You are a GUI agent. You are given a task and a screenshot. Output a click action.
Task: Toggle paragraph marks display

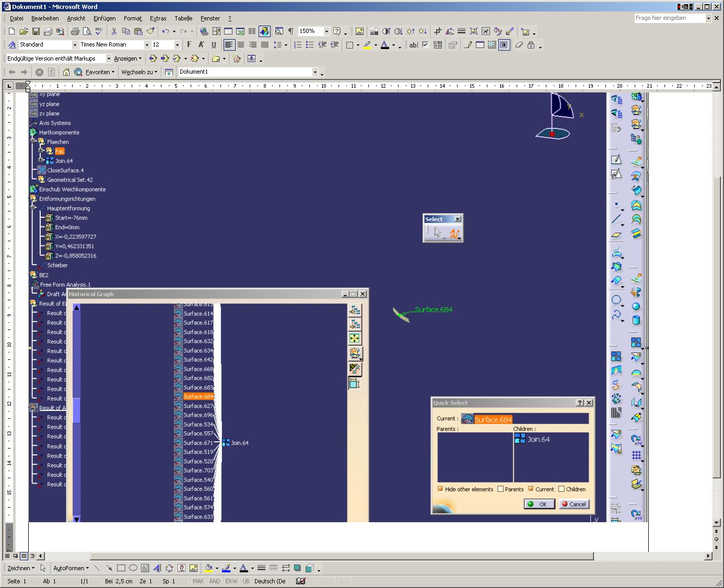pyautogui.click(x=290, y=31)
